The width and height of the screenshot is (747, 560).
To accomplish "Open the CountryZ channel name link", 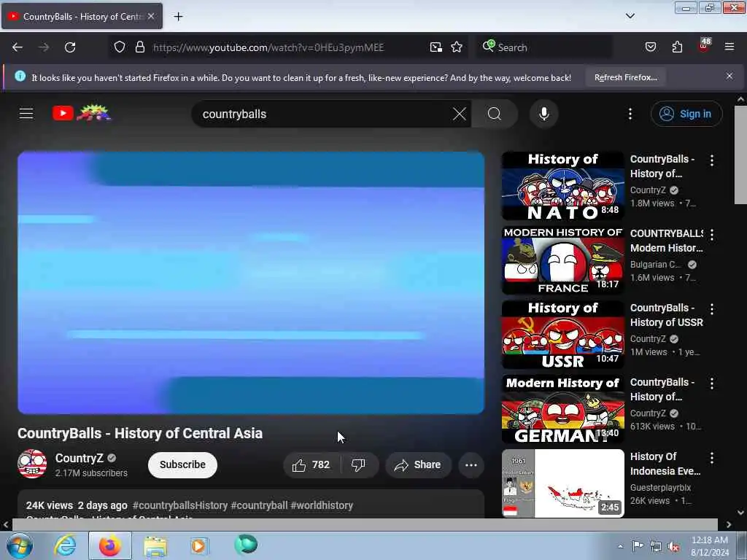I will pos(79,458).
